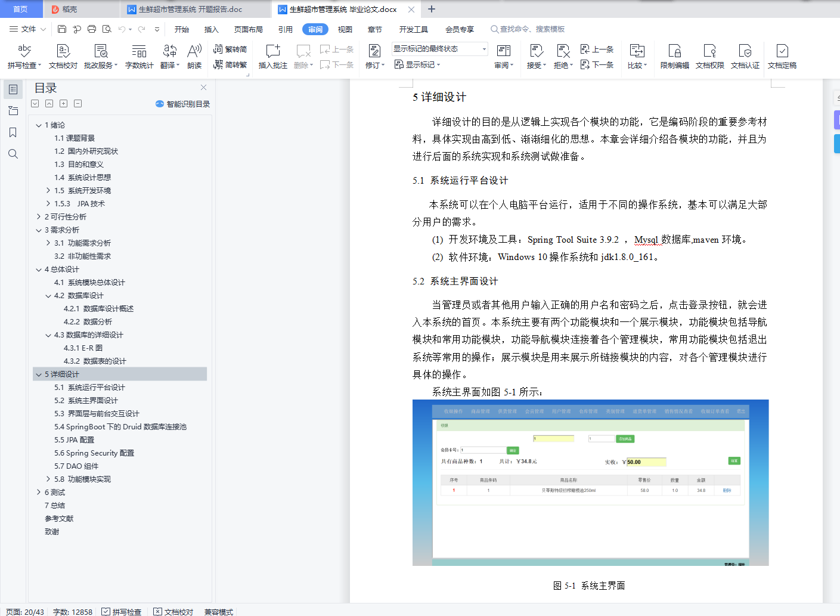Open the 会员专享 tab
This screenshot has width=840, height=616.
(x=460, y=29)
